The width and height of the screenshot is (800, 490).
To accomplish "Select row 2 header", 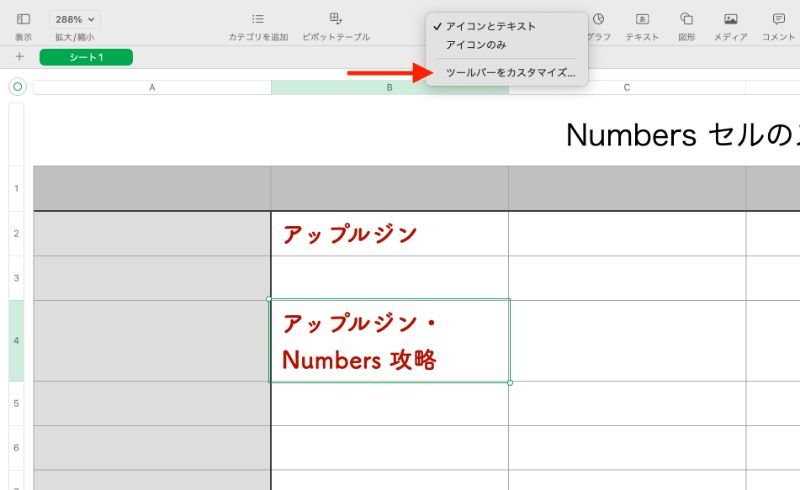I will click(x=16, y=233).
